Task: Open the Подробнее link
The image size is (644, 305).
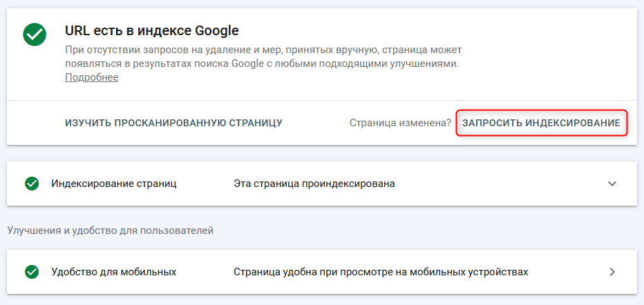Action: 91,77
